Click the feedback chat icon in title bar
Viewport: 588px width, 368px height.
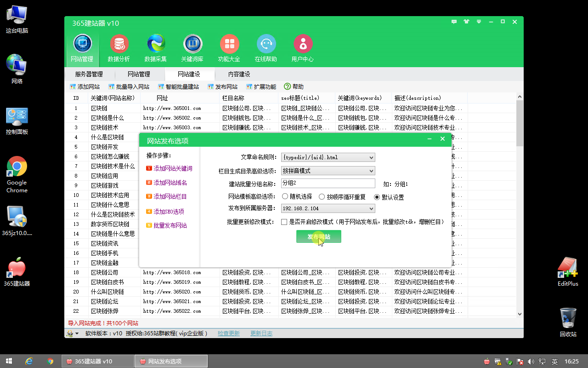point(454,22)
